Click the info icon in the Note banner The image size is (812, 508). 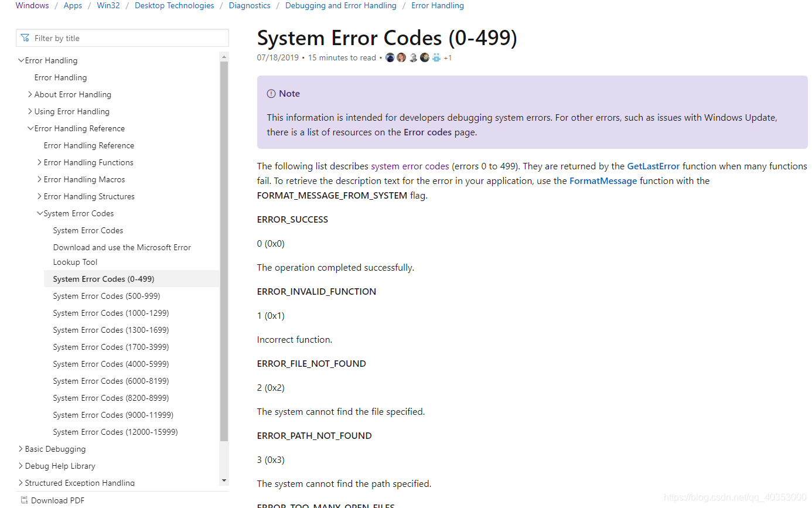(x=270, y=93)
